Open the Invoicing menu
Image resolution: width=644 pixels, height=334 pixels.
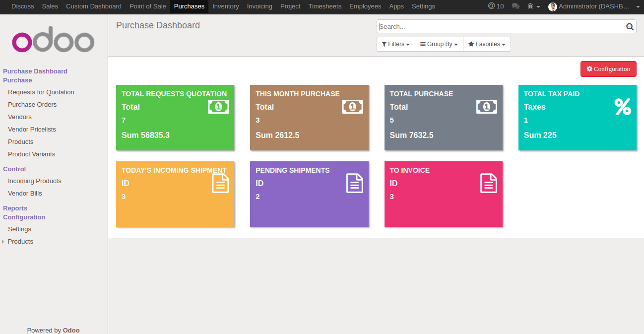[x=259, y=6]
